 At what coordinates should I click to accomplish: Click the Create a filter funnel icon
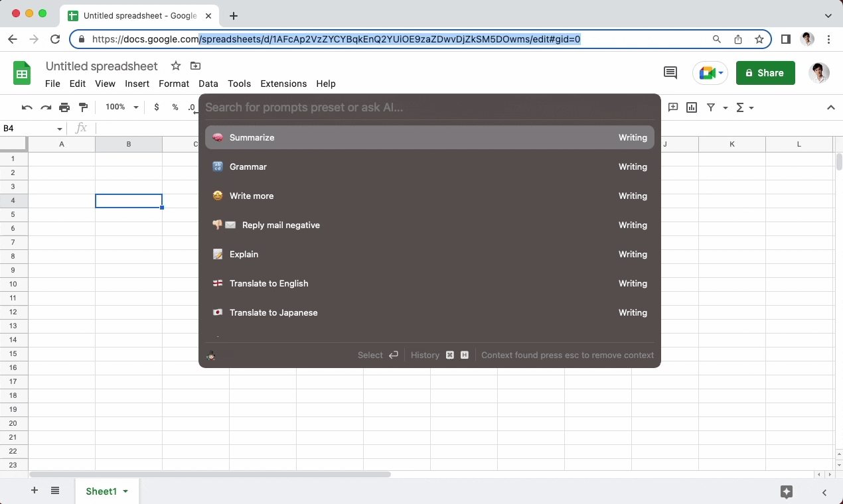pos(711,107)
